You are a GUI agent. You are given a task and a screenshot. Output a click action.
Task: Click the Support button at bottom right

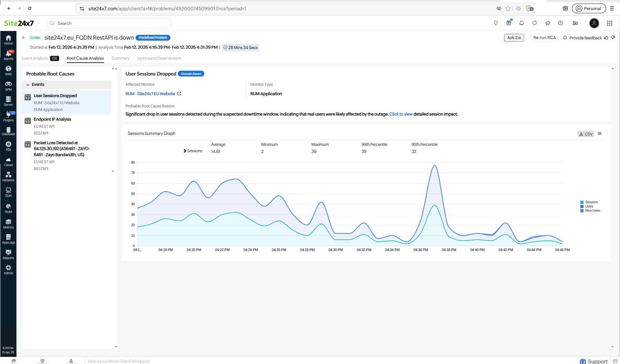(x=594, y=361)
